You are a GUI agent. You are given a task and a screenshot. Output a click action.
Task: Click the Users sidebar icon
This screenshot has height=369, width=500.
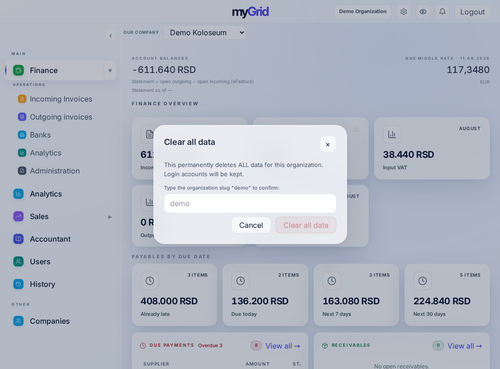point(18,262)
